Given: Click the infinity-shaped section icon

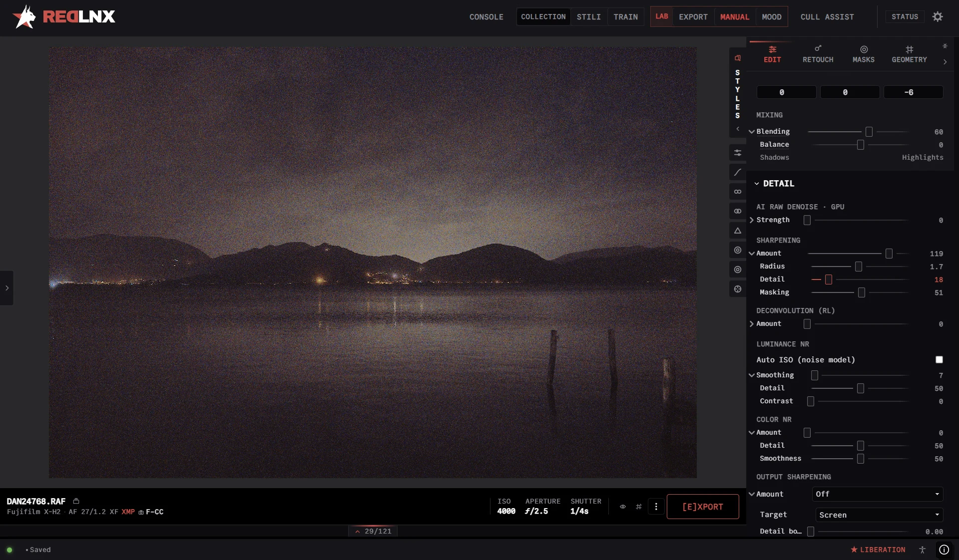Looking at the screenshot, I should click(x=737, y=192).
